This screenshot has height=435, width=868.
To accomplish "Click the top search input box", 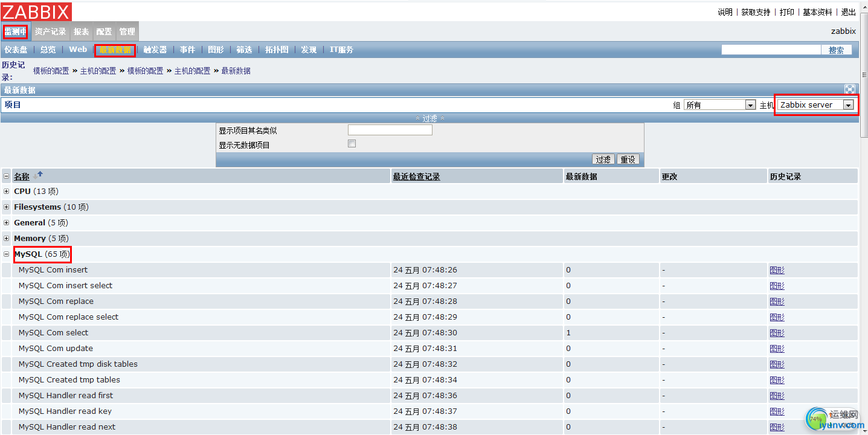I will point(771,50).
